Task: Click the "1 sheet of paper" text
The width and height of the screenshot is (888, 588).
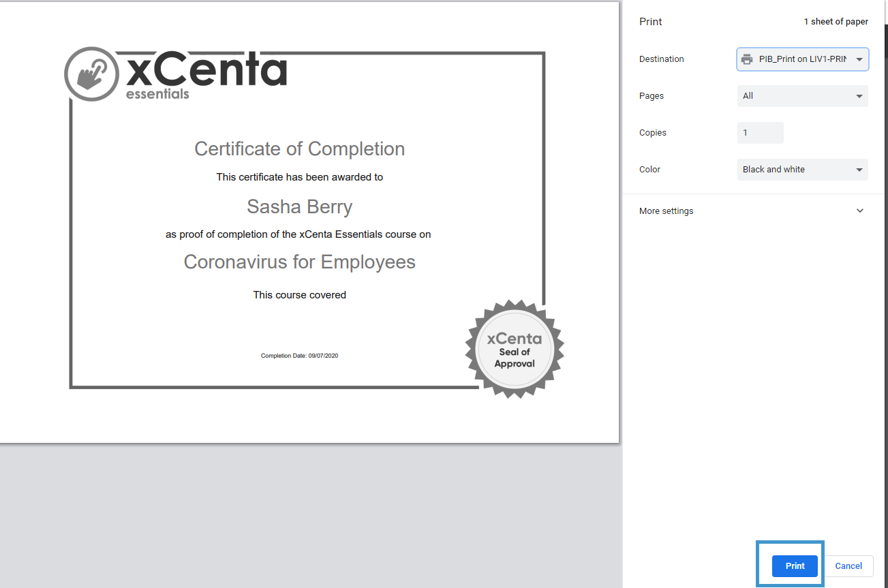Action: click(836, 22)
